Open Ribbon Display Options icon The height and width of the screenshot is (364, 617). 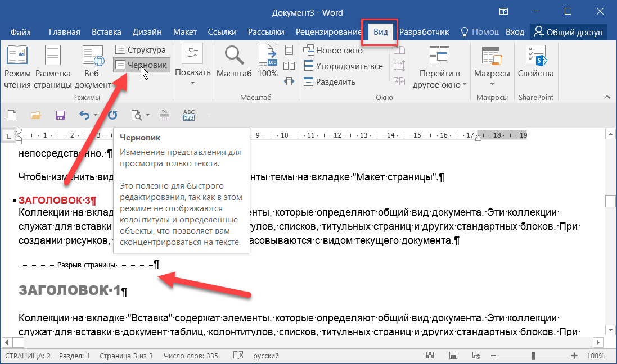(504, 11)
